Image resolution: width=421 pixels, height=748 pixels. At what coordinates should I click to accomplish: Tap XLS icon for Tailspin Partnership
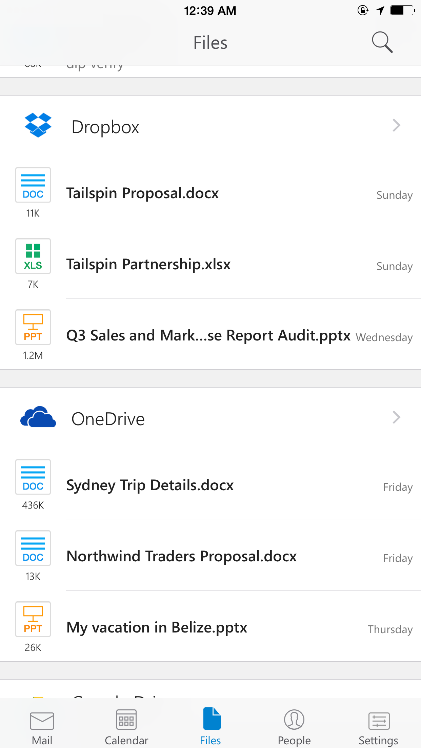pos(33,256)
